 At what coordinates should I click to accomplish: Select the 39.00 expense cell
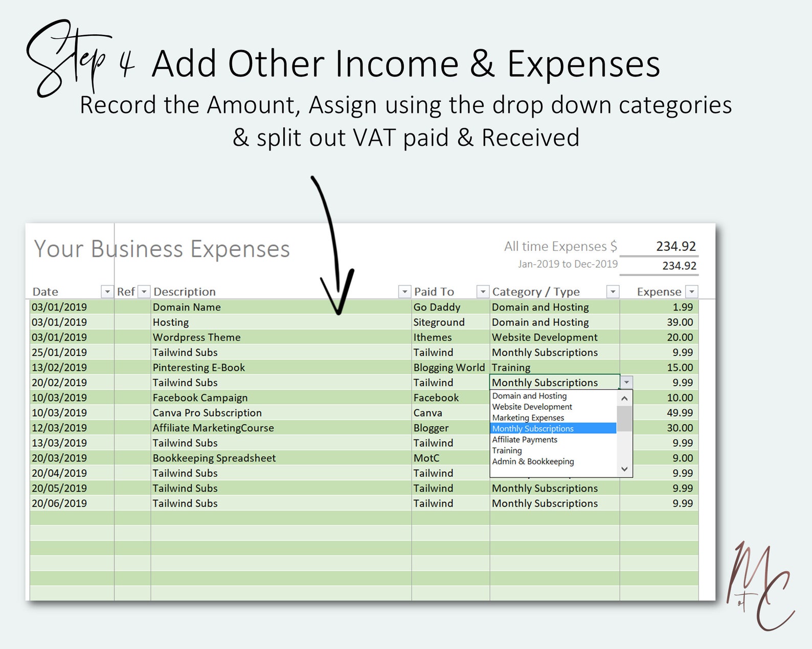(x=659, y=322)
